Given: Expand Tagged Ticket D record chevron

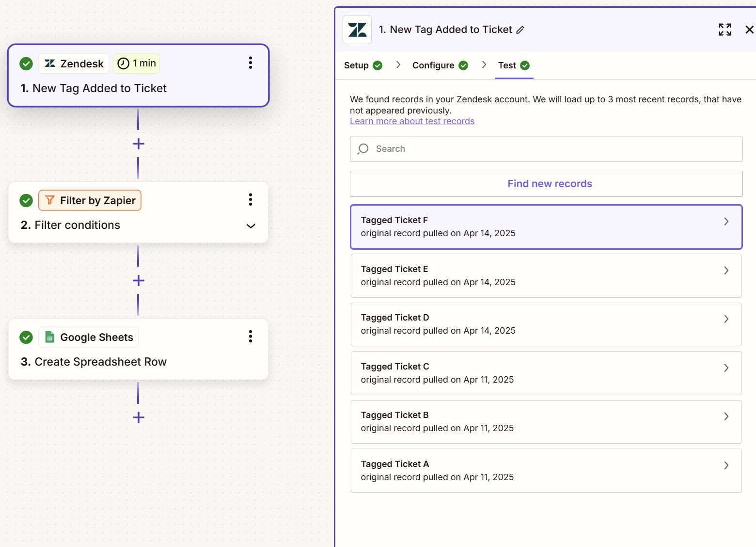Looking at the screenshot, I should (x=726, y=319).
